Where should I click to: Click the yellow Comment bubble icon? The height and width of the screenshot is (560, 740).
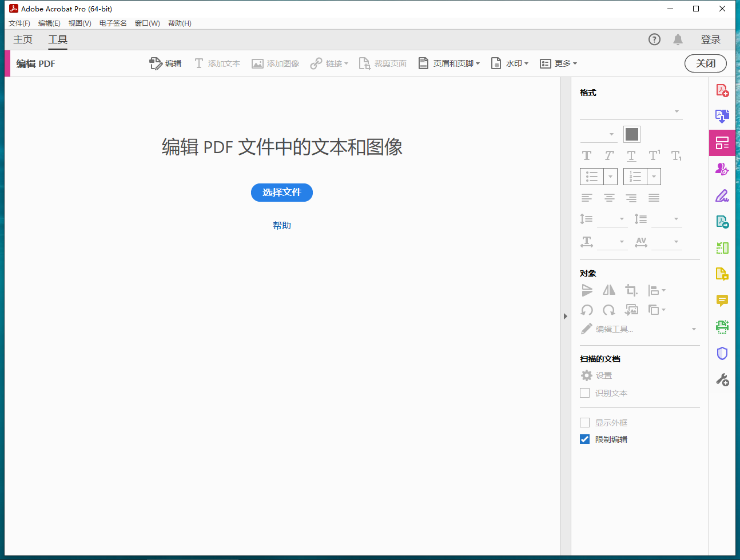(x=722, y=301)
